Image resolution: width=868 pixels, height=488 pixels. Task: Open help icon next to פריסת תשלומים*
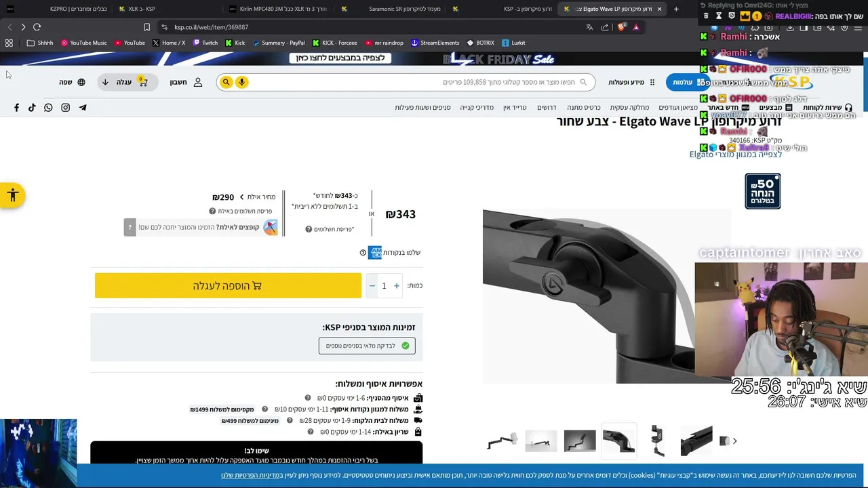[309, 229]
